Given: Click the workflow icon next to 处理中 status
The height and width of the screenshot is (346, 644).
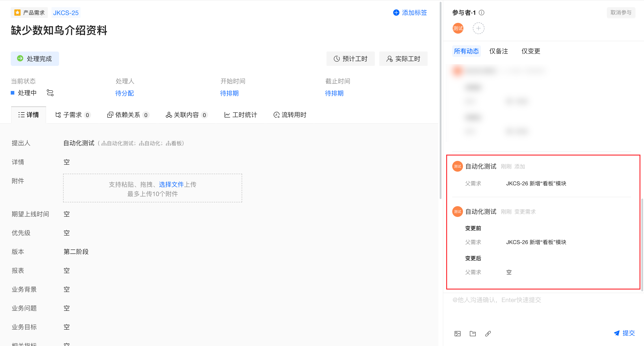Looking at the screenshot, I should (x=50, y=93).
